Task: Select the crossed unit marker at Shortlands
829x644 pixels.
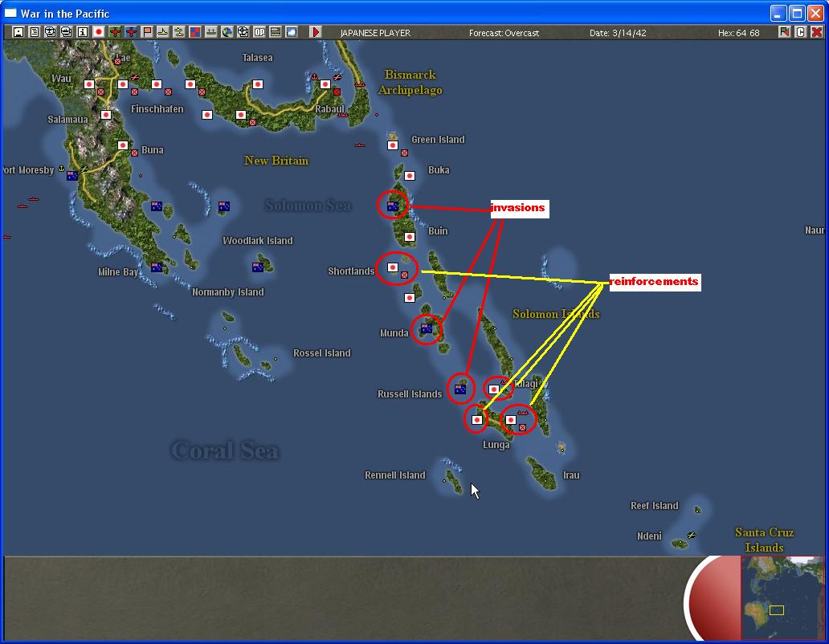Action: (404, 275)
